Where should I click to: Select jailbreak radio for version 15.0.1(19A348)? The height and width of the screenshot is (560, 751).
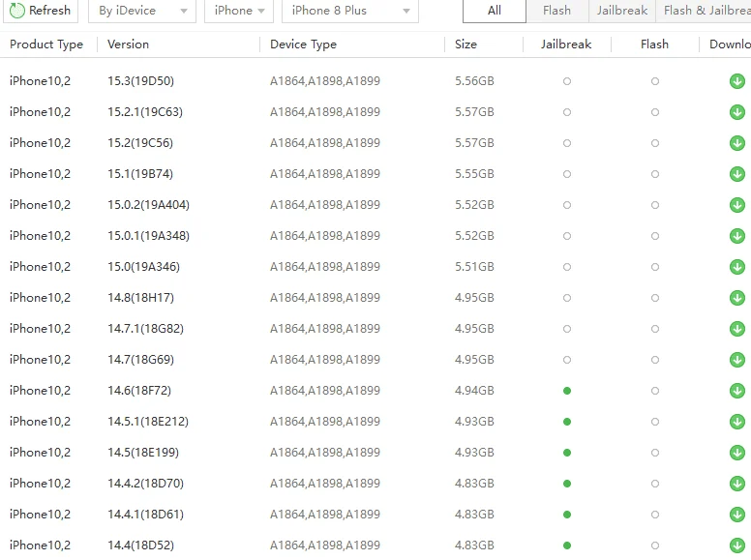click(567, 236)
